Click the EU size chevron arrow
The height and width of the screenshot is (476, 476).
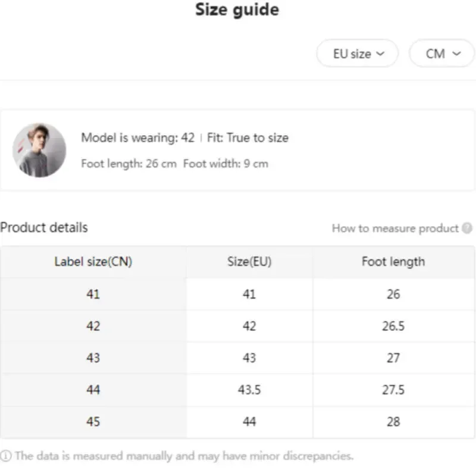(380, 54)
